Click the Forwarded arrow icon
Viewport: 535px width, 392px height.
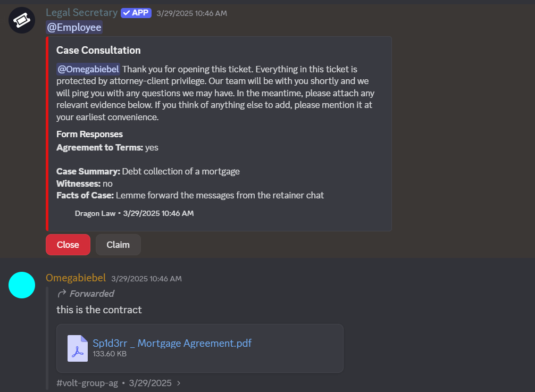[x=62, y=294]
